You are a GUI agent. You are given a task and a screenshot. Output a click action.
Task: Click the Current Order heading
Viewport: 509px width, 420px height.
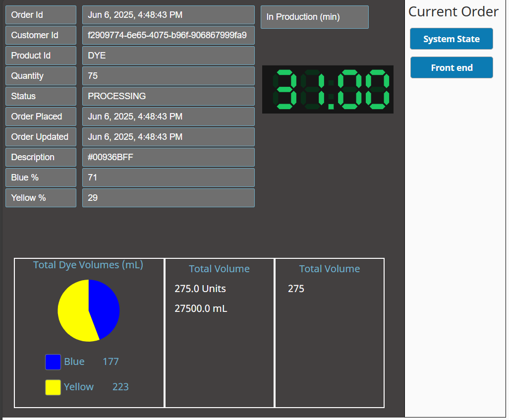pos(453,12)
